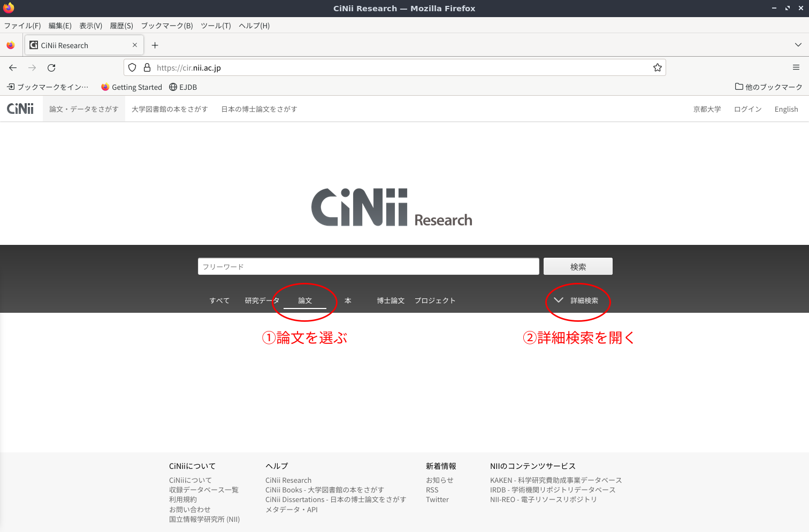Image resolution: width=809 pixels, height=532 pixels.
Task: Open the CiNii Research help link
Action: pyautogui.click(x=288, y=480)
